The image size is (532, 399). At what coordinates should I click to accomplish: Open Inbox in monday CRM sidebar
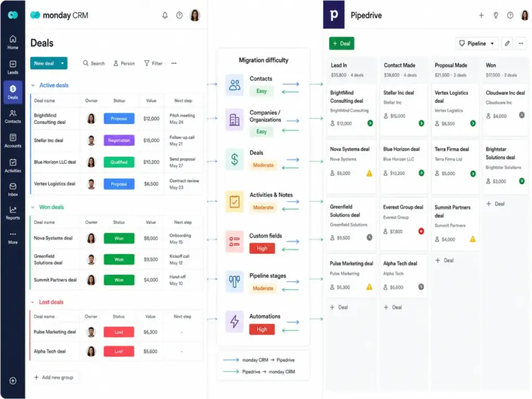(12, 190)
